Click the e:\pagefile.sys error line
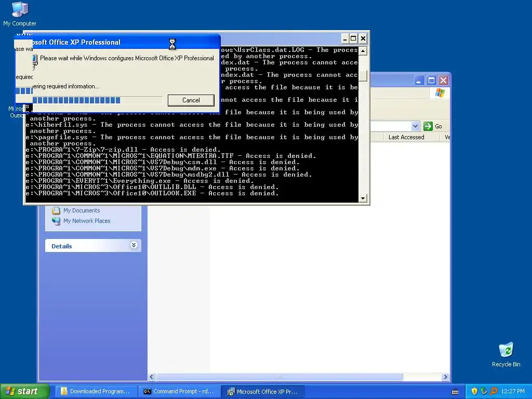 click(x=192, y=140)
